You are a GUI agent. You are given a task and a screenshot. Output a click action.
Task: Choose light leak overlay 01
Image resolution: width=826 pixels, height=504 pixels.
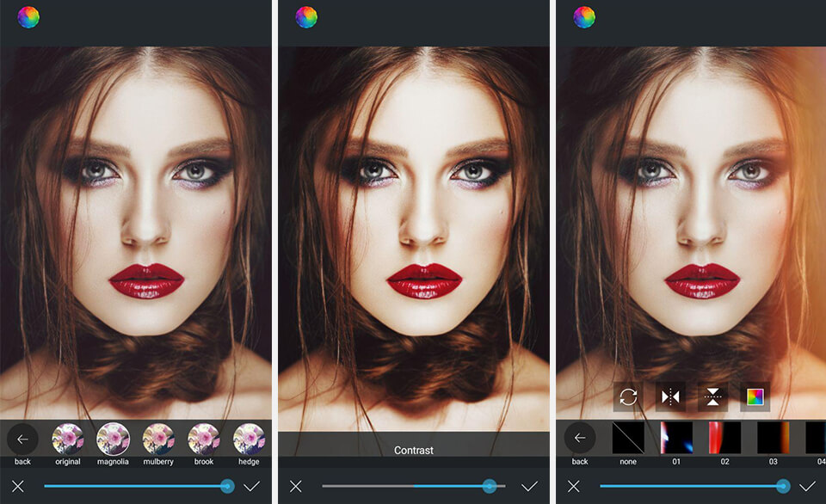point(676,438)
